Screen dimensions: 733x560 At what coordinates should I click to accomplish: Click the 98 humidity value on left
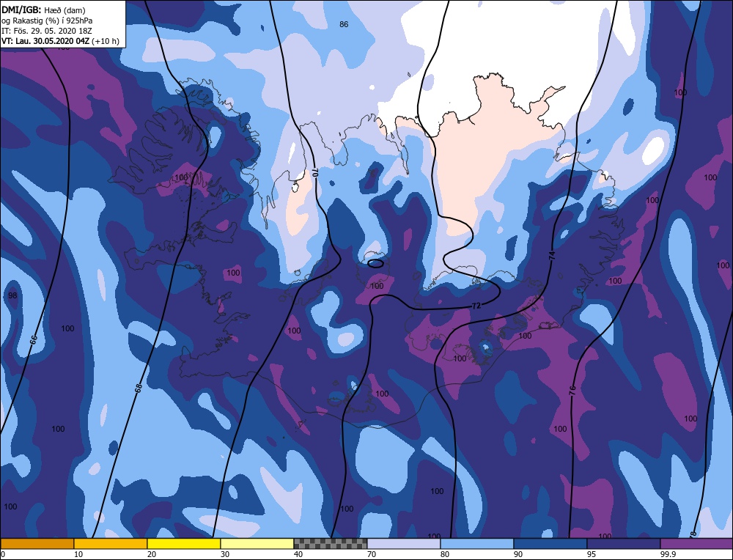[x=12, y=295]
